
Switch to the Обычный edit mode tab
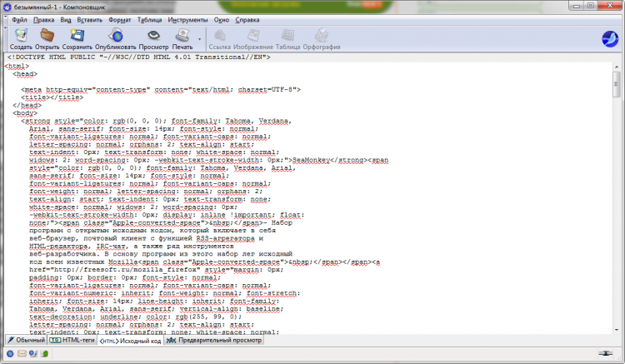click(x=27, y=340)
